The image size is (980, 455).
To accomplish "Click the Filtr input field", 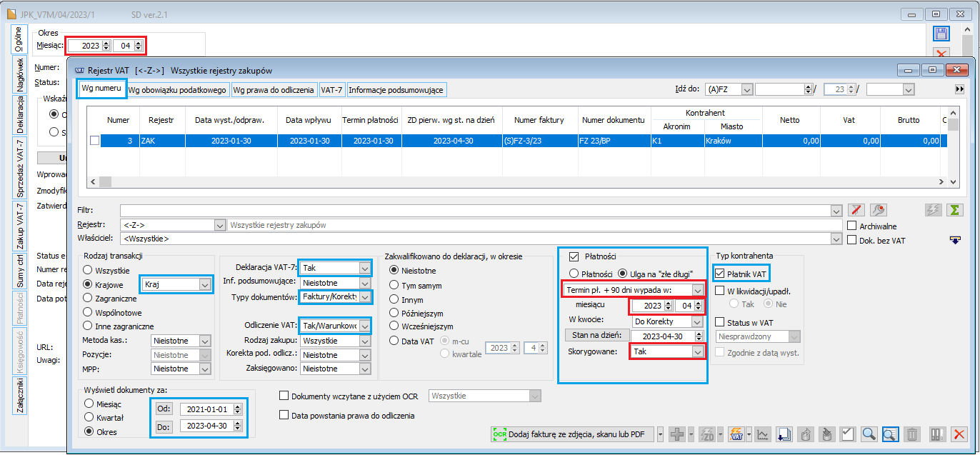I will tap(481, 210).
